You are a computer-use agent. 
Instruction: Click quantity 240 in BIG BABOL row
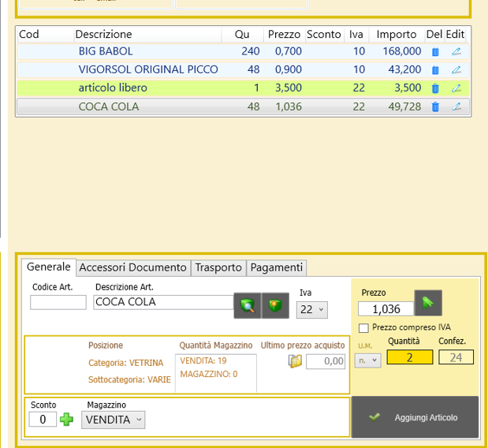coord(251,51)
